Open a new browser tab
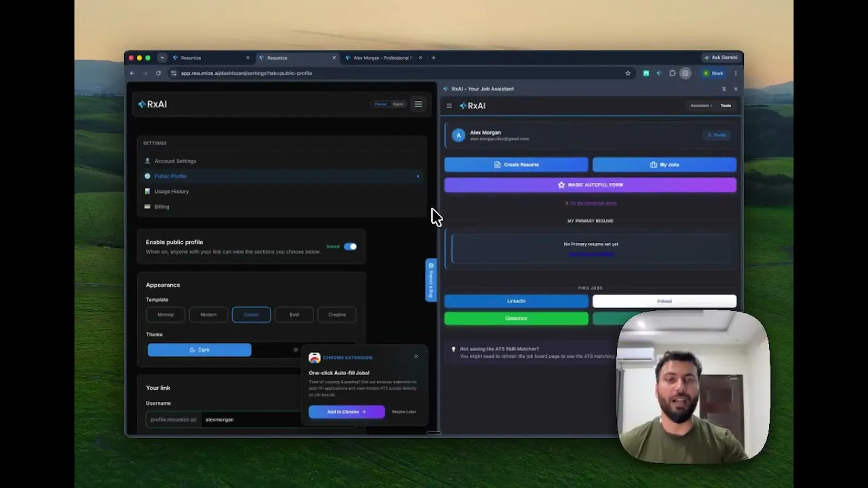 433,57
